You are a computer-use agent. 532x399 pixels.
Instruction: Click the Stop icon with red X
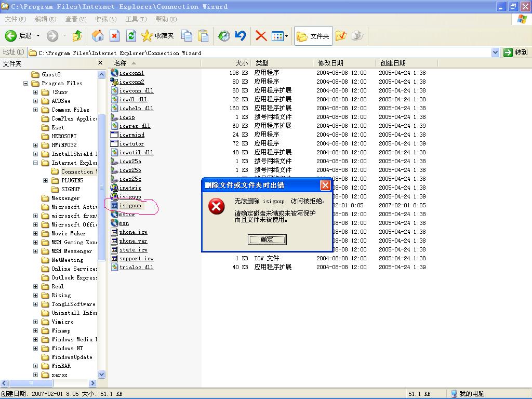[x=114, y=36]
